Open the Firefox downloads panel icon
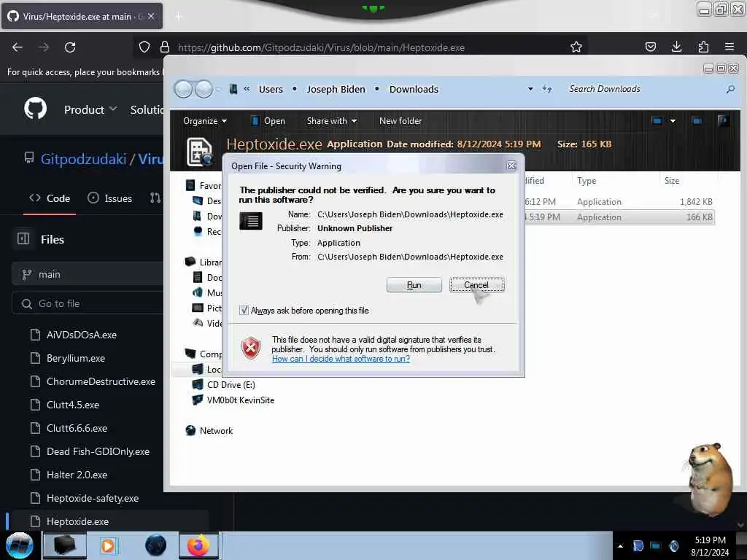This screenshot has height=560, width=747. [x=676, y=47]
